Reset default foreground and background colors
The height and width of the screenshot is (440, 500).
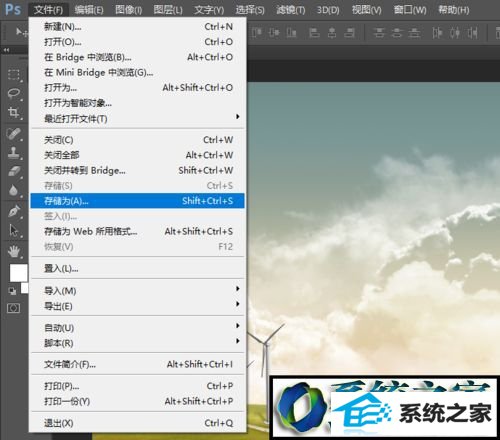click(x=12, y=291)
